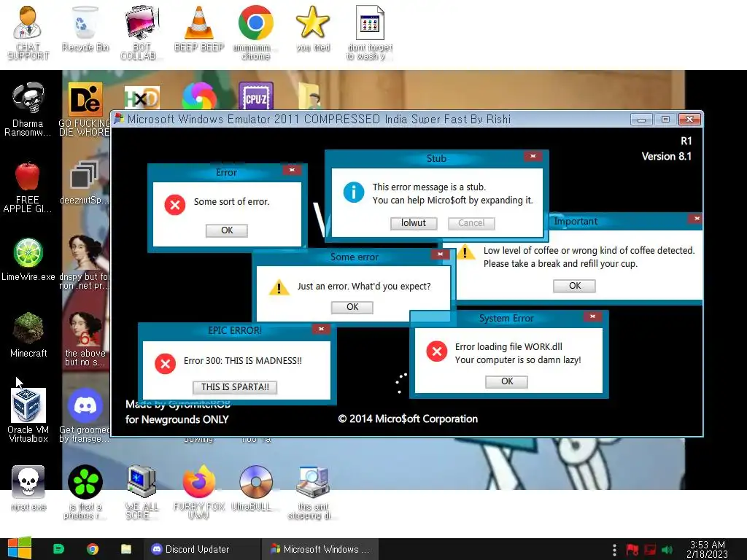Screen dimensions: 747x560
Task: Close the Stub dialog with its X
Action: coord(533,156)
